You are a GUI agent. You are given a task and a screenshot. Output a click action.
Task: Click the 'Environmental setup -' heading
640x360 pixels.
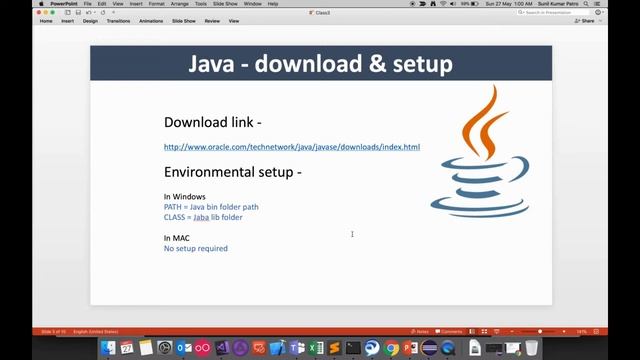click(233, 172)
